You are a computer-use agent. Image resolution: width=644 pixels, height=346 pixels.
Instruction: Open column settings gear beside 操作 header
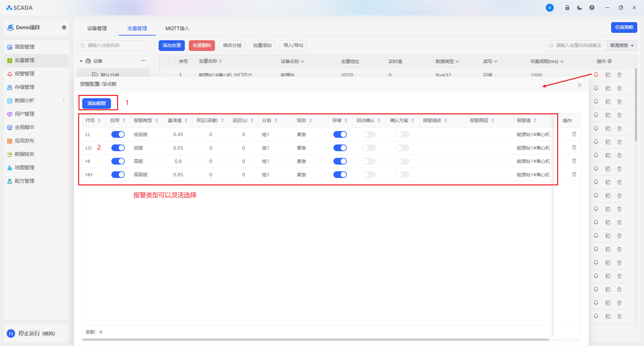[610, 61]
